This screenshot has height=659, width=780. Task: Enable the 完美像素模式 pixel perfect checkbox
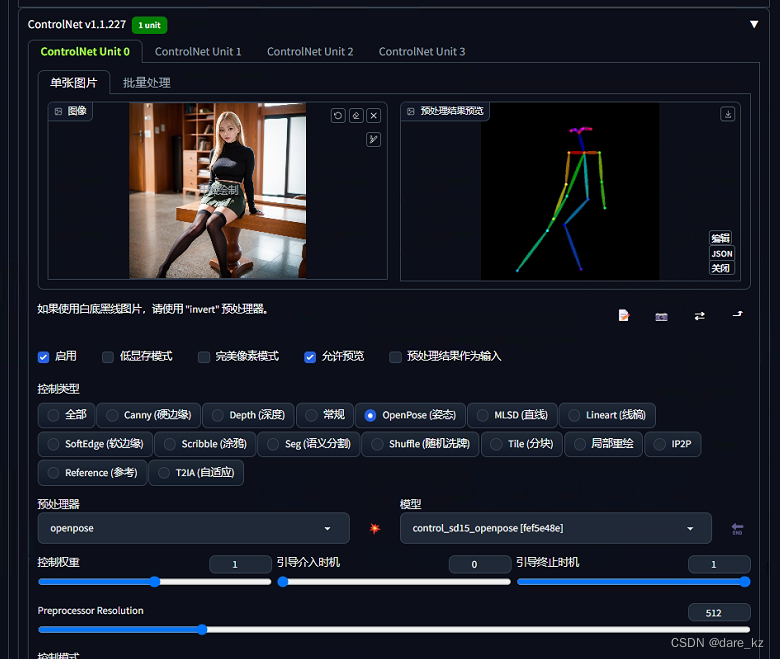tap(204, 357)
